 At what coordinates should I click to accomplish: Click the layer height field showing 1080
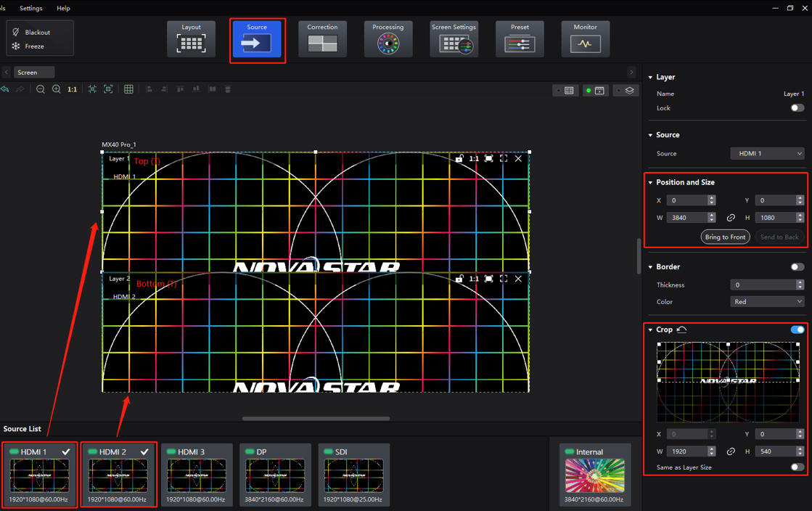[x=775, y=218]
